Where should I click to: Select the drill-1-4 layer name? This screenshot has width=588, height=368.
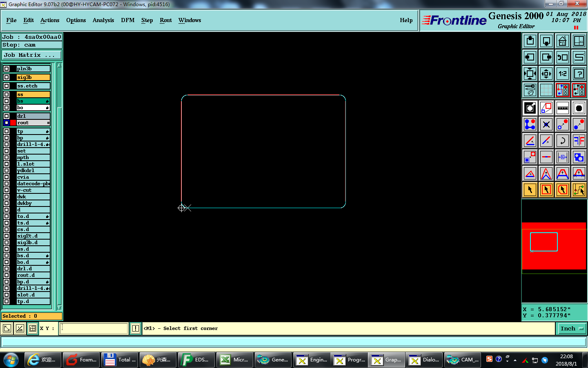[33, 144]
